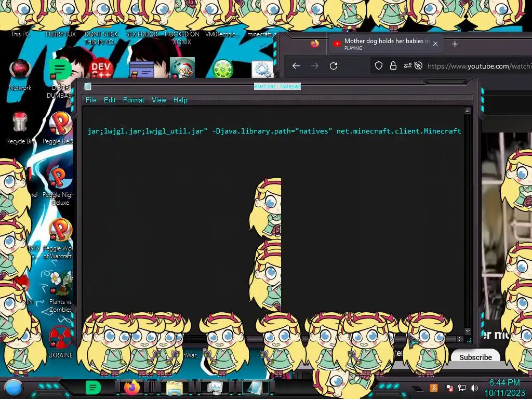Select the Dev C++ desktop shortcut
Viewport: 532px width, 399px height.
[101, 69]
